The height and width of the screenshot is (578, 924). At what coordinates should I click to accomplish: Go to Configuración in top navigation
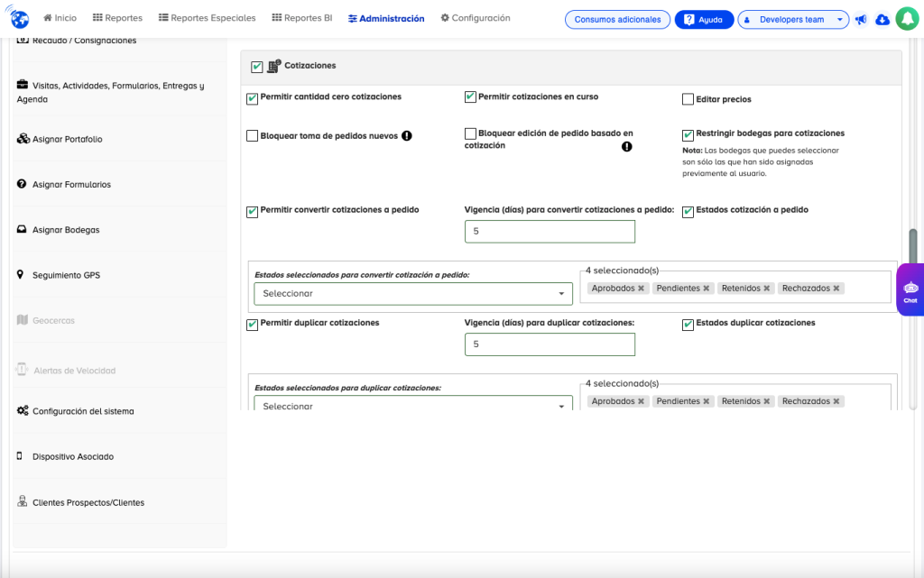(476, 18)
